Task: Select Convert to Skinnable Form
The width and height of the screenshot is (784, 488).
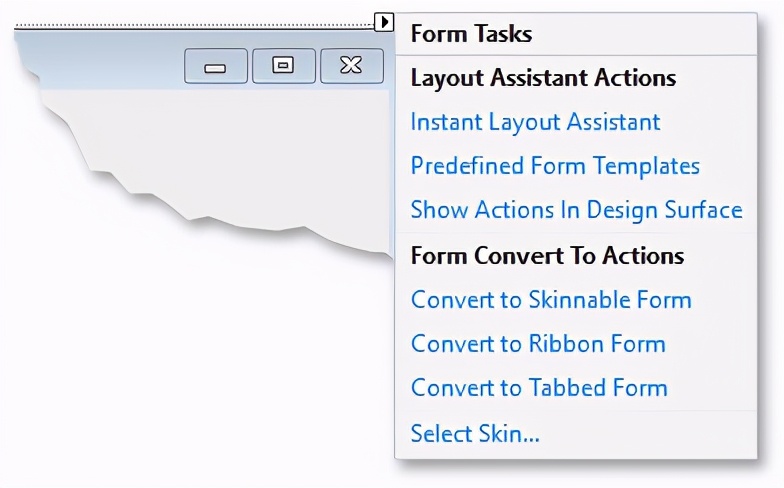Action: click(x=551, y=300)
